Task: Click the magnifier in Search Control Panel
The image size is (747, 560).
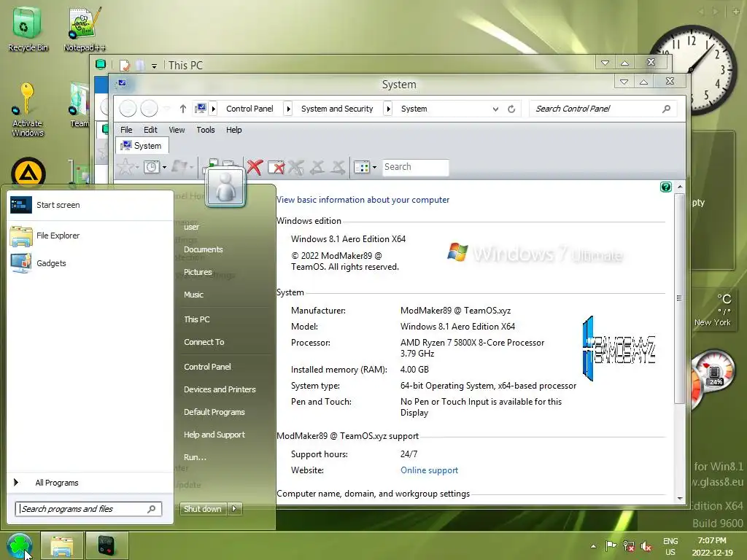Action: pyautogui.click(x=667, y=109)
